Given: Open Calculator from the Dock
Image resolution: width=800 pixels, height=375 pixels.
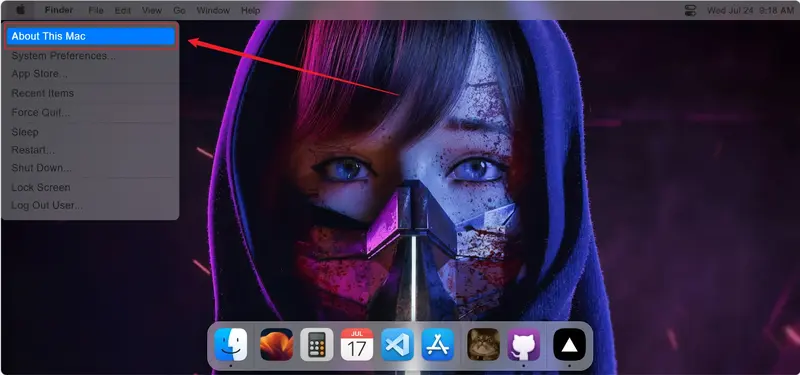Looking at the screenshot, I should [317, 344].
